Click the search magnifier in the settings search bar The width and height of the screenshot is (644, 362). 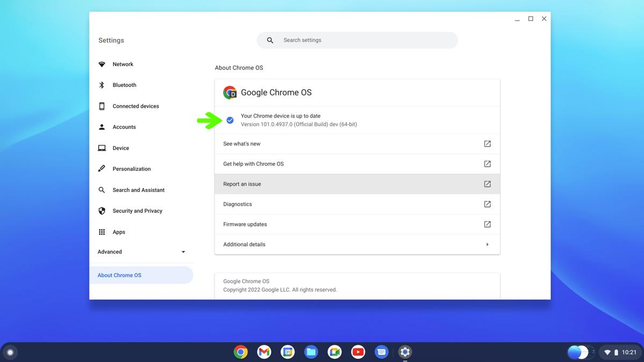[269, 40]
